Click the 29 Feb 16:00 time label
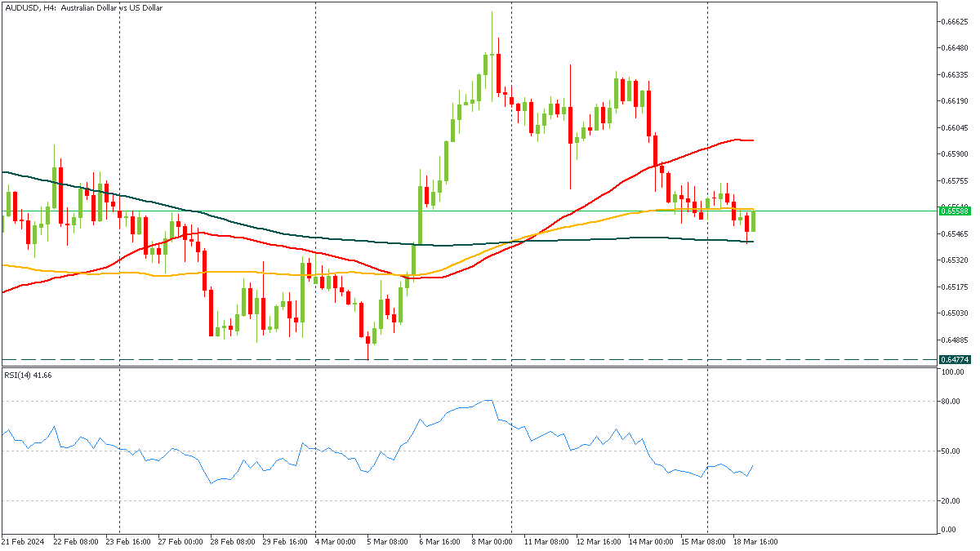This screenshot has height=551, width=980. coord(287,541)
